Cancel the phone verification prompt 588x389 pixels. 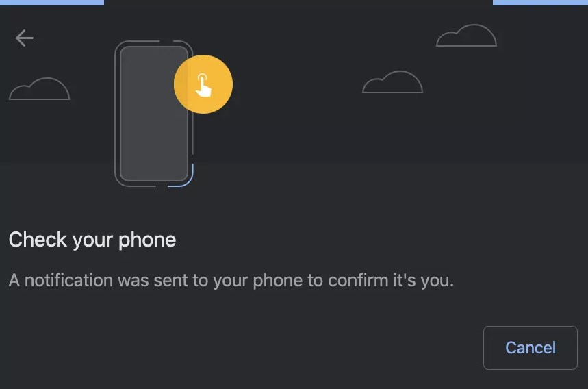(531, 348)
